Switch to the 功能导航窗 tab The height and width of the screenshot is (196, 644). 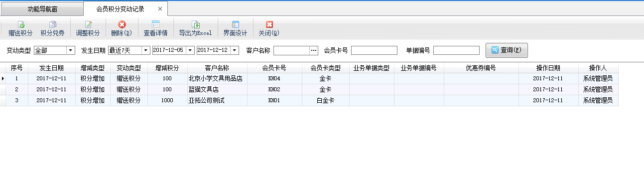coord(42,9)
